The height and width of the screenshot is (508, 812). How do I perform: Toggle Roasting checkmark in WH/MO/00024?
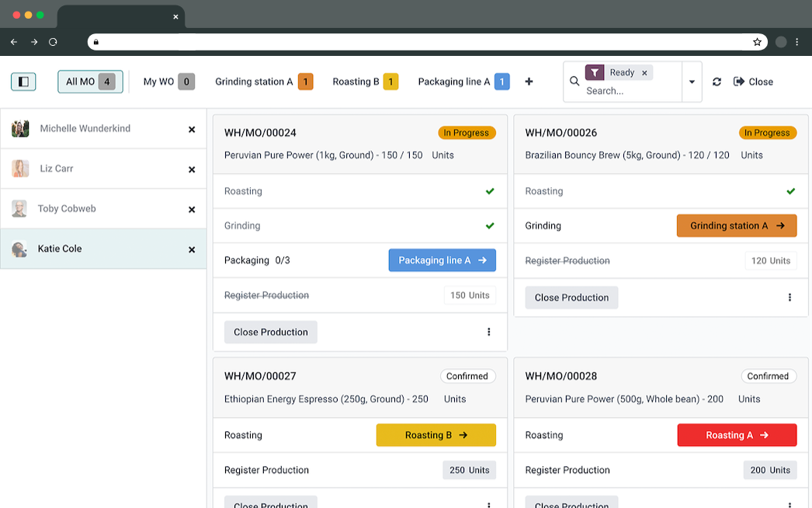click(x=490, y=191)
